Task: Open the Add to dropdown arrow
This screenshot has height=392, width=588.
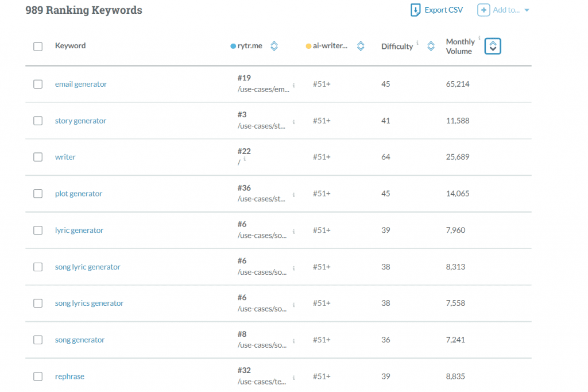Action: 527,10
